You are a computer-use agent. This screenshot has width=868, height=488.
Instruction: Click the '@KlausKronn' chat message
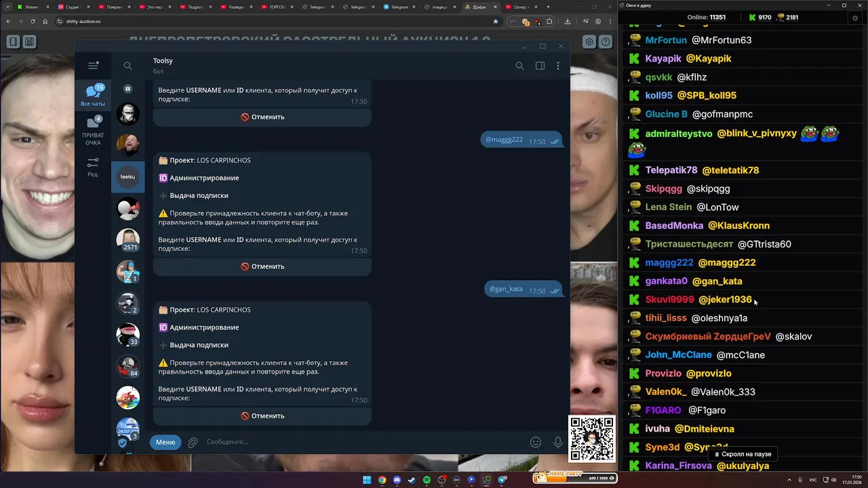coord(738,226)
